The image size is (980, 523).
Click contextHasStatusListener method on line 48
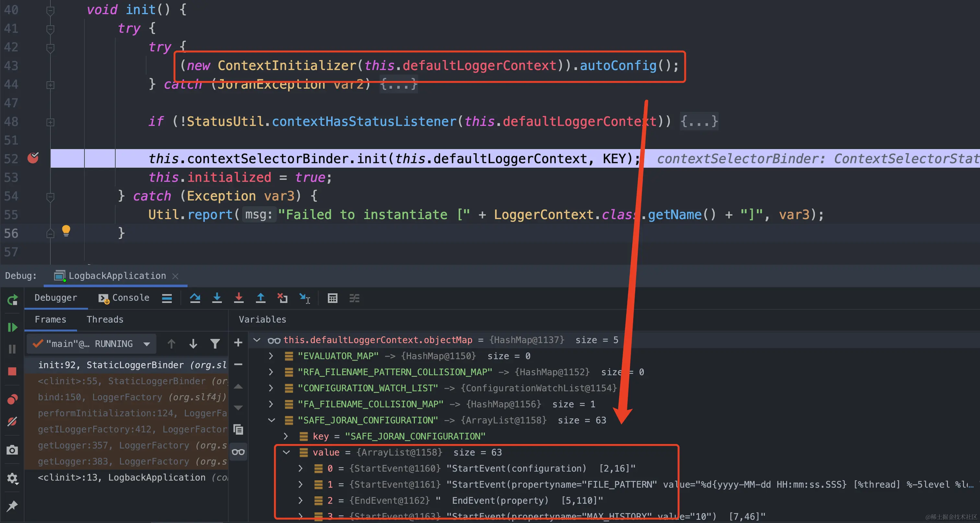pyautogui.click(x=364, y=121)
